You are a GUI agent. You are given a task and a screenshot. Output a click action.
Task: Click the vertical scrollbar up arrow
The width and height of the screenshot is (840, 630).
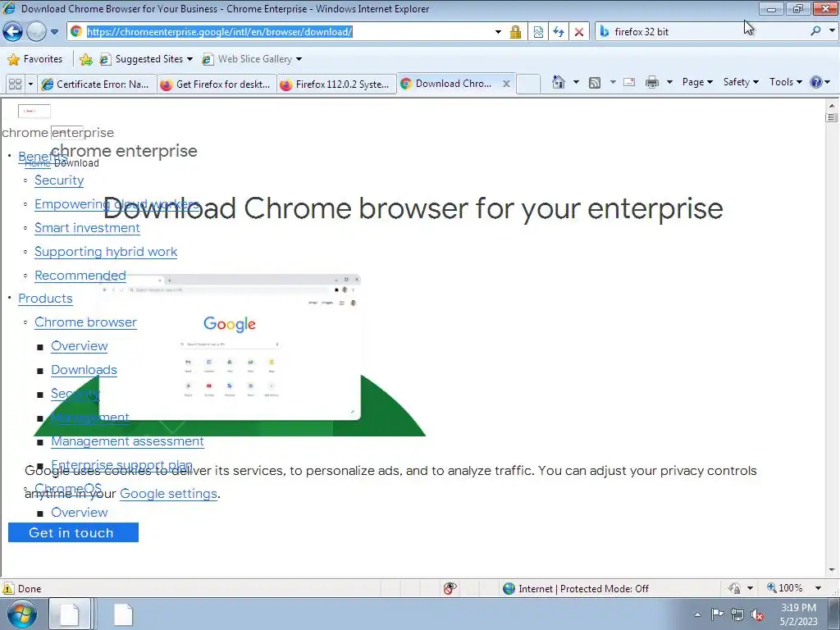832,105
